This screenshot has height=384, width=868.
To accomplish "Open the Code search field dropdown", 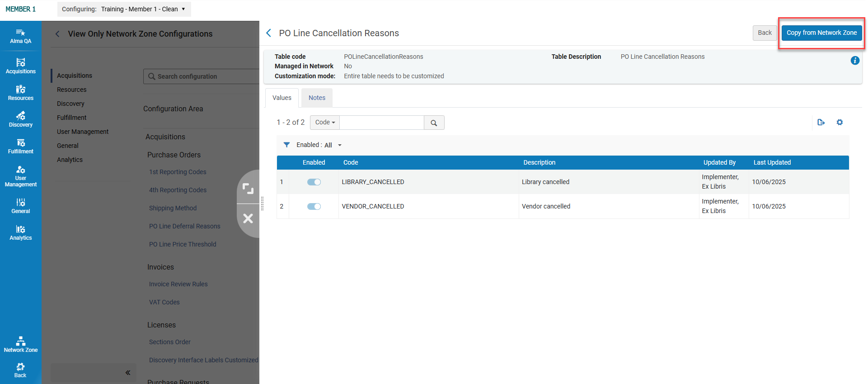I will pos(325,123).
